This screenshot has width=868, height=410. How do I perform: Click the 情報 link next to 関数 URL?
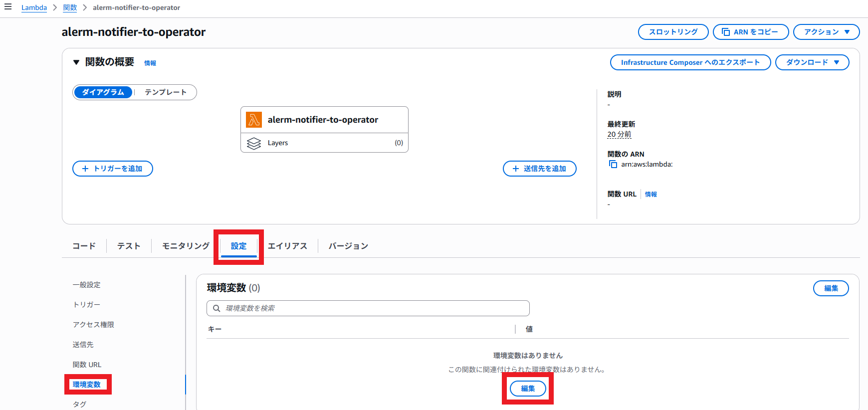click(651, 195)
